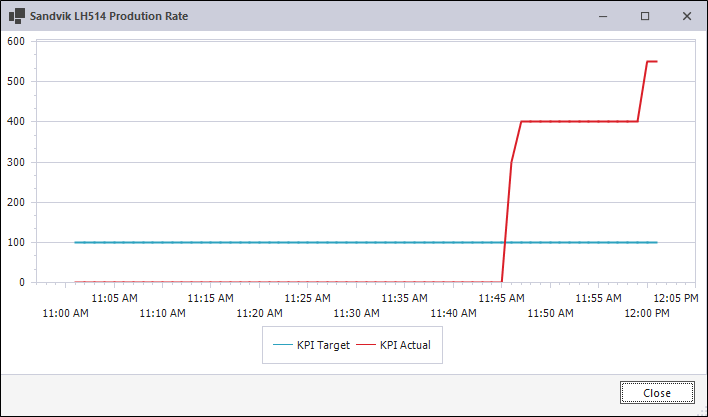Click the red line's plateau at 400
The image size is (708, 417).
[580, 122]
